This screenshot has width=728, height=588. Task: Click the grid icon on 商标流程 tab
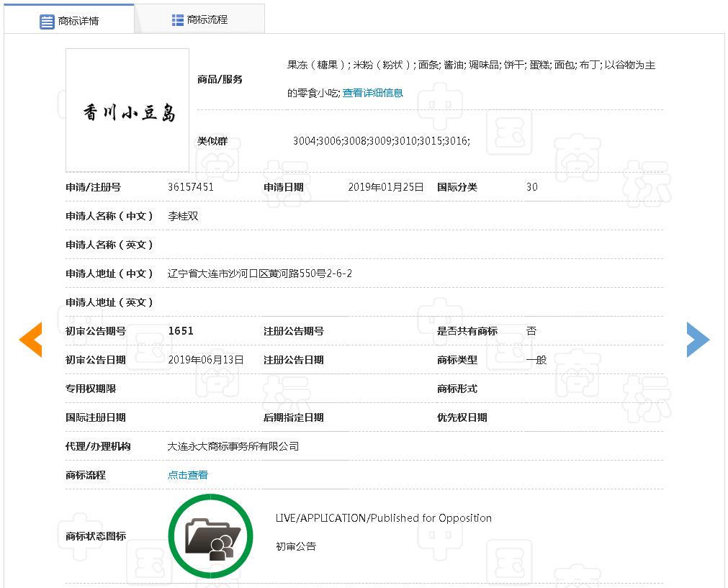[x=178, y=20]
